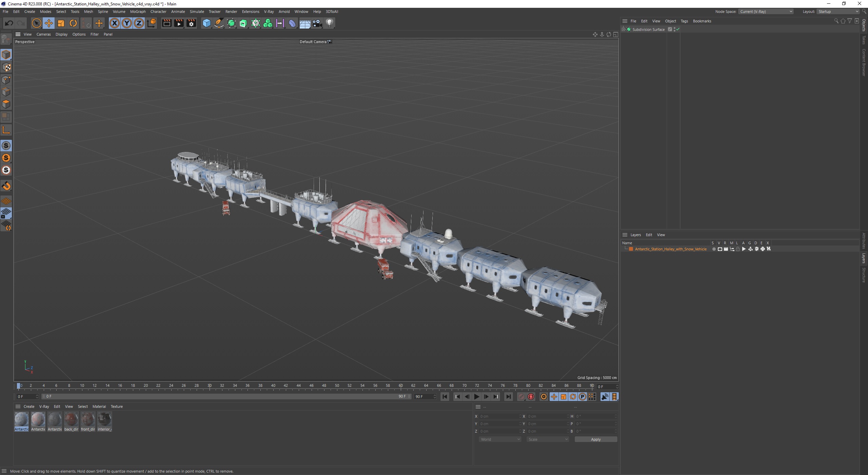Image resolution: width=868 pixels, height=475 pixels.
Task: Add a Camera object
Action: pos(317,23)
